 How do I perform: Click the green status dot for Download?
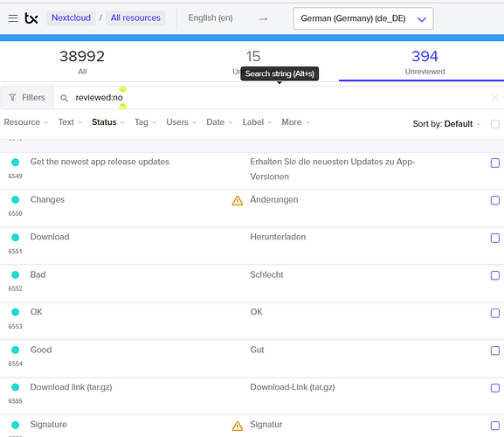(x=15, y=238)
